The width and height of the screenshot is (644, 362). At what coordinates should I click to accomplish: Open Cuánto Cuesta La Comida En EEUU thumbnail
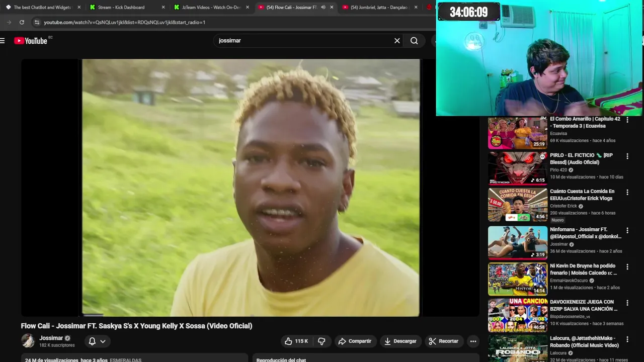pos(517,205)
